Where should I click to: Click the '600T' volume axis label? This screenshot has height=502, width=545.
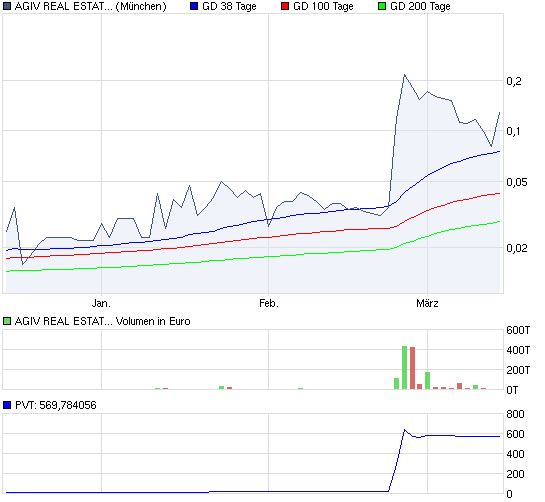click(x=518, y=330)
